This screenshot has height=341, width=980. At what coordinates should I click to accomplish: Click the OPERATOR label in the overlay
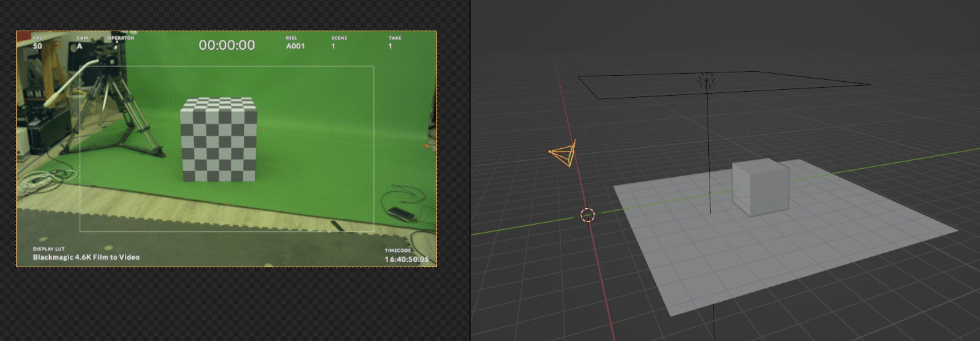click(x=121, y=39)
